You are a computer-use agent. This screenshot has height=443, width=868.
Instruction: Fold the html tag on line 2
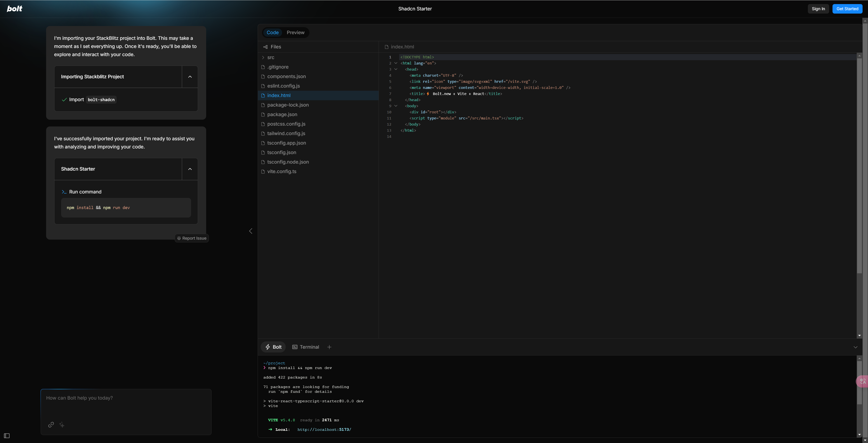pyautogui.click(x=396, y=63)
